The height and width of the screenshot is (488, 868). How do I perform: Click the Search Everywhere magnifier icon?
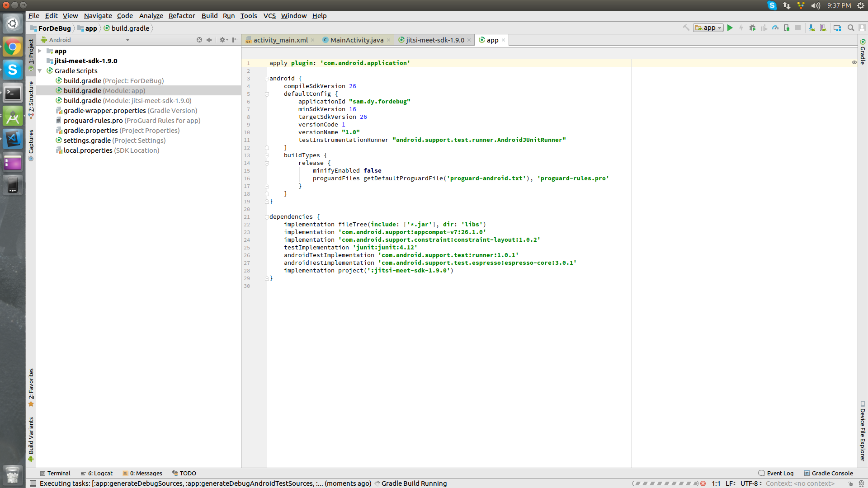pyautogui.click(x=851, y=28)
